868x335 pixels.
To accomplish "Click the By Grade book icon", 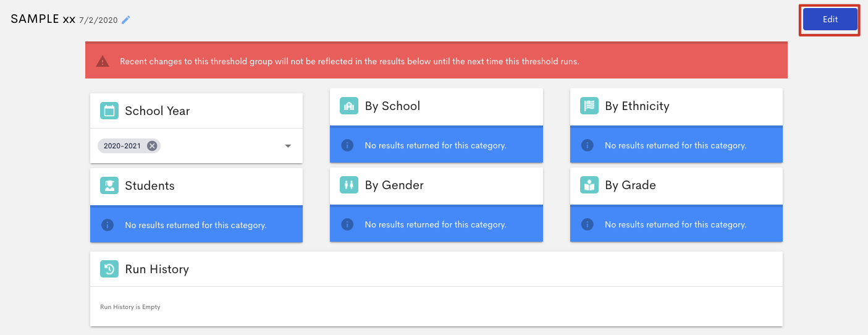I will pyautogui.click(x=589, y=185).
